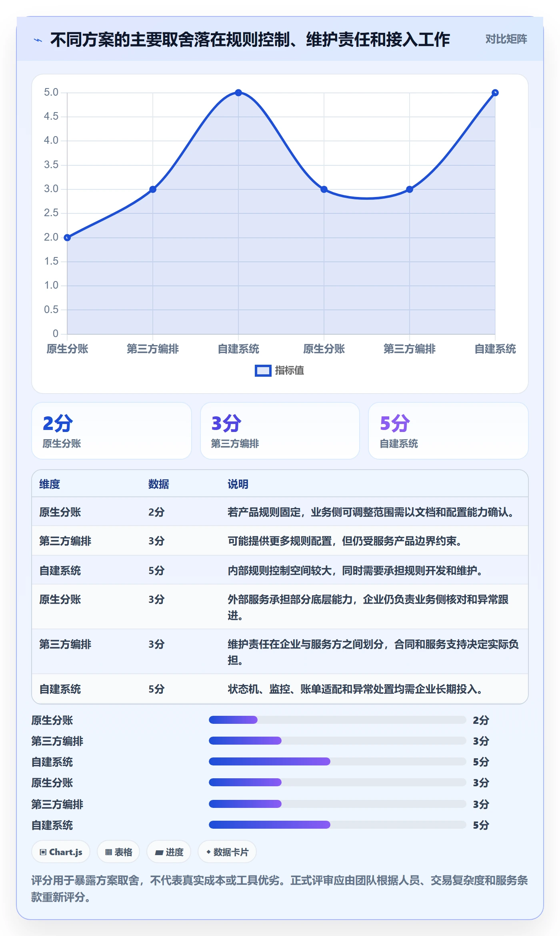Click the lightning icon beside the title

pyautogui.click(x=38, y=40)
